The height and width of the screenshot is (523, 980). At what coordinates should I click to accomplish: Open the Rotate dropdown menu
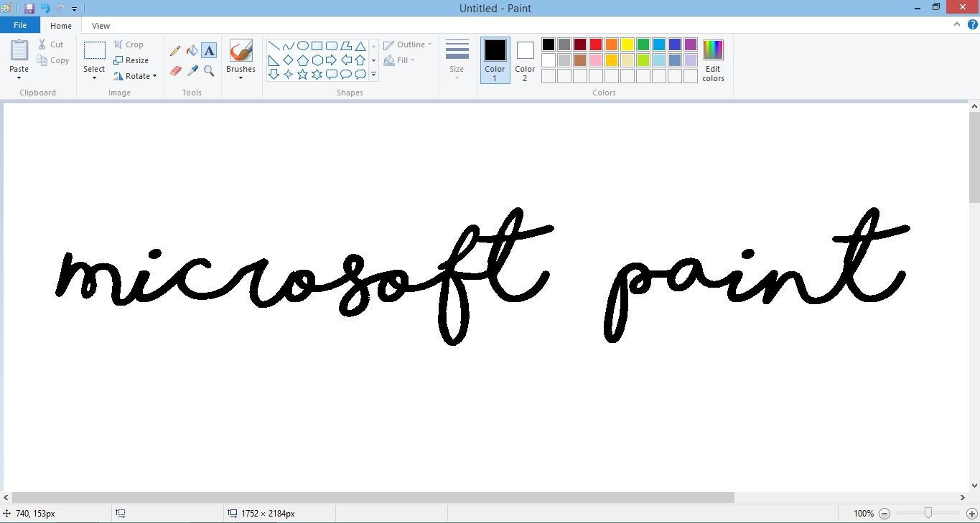click(135, 76)
